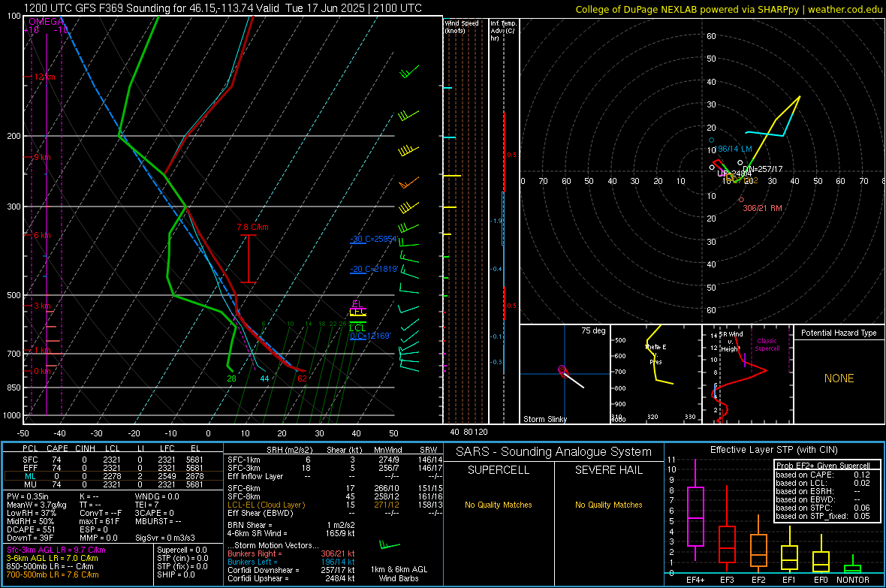Select the highlighted "ML" parcel row

113,476
